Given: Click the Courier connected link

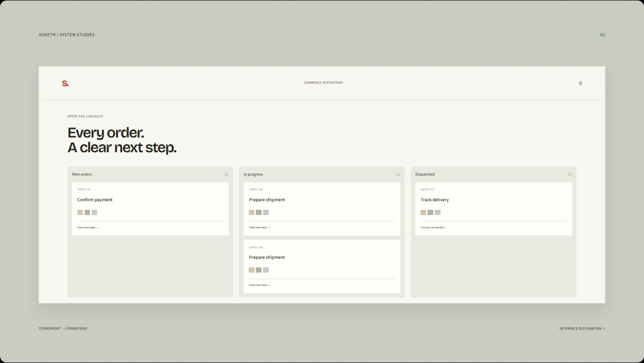Looking at the screenshot, I should tap(433, 227).
